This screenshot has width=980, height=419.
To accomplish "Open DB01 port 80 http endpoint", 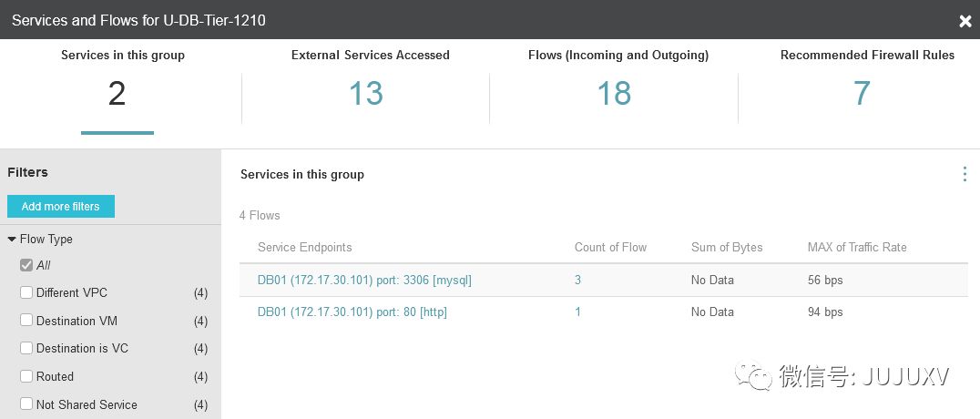I will coord(352,312).
